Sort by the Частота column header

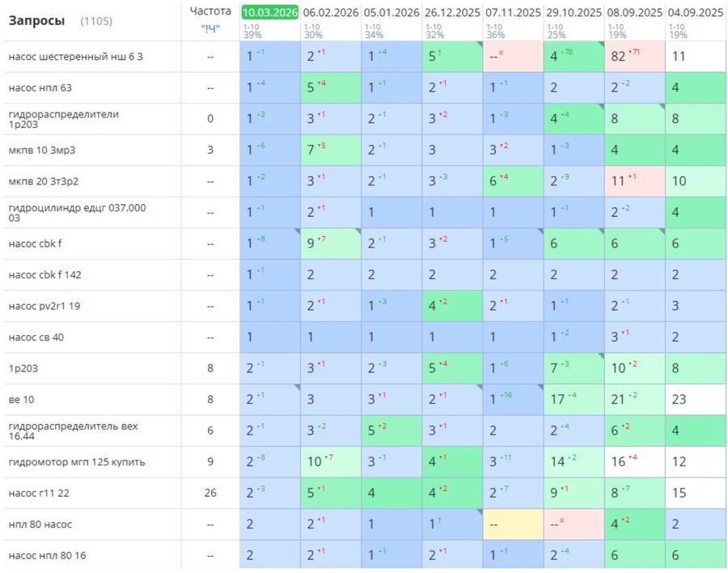pyautogui.click(x=210, y=11)
